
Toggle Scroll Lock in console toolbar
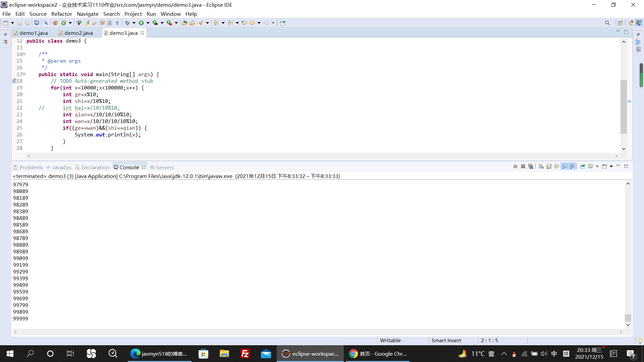549,167
